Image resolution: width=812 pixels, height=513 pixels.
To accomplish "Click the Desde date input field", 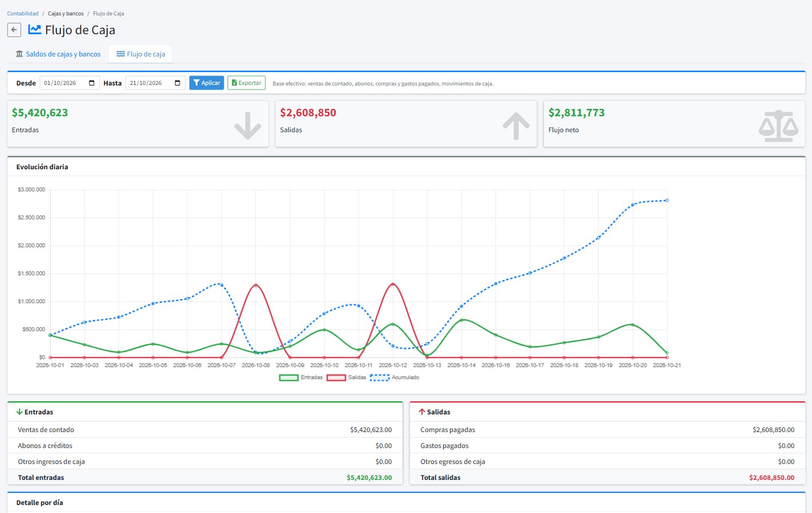I will tap(70, 83).
